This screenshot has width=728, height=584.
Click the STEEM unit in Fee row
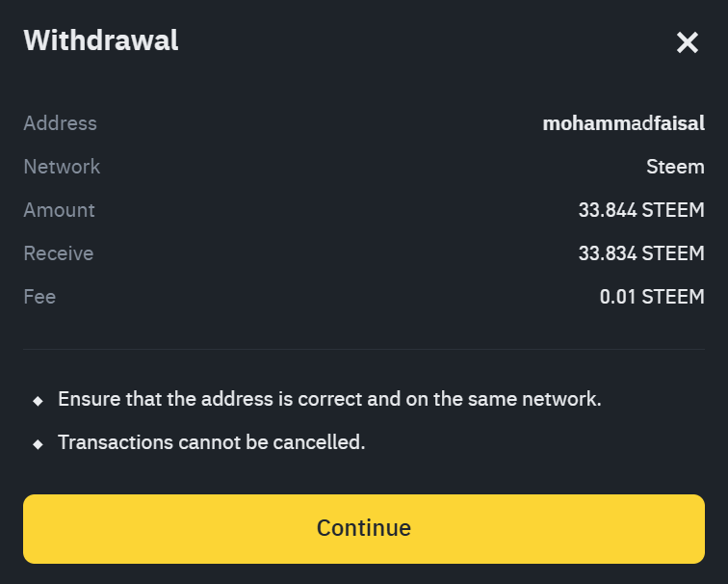[673, 297]
